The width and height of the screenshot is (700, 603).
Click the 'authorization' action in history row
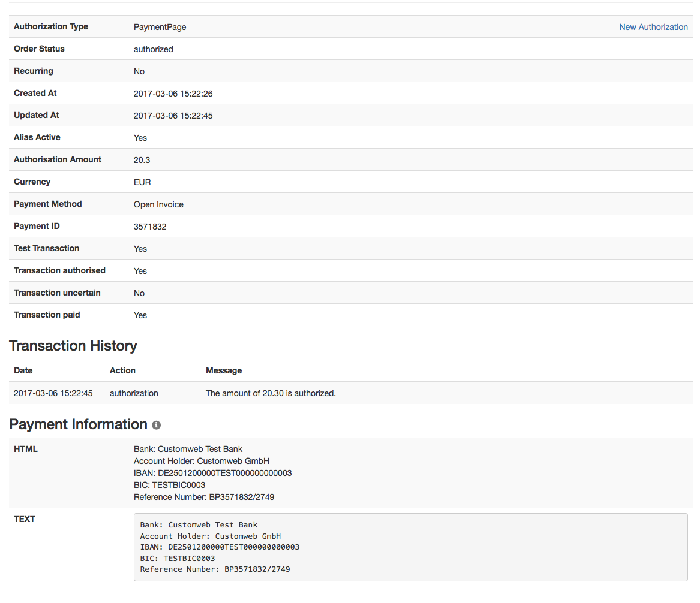pos(134,393)
